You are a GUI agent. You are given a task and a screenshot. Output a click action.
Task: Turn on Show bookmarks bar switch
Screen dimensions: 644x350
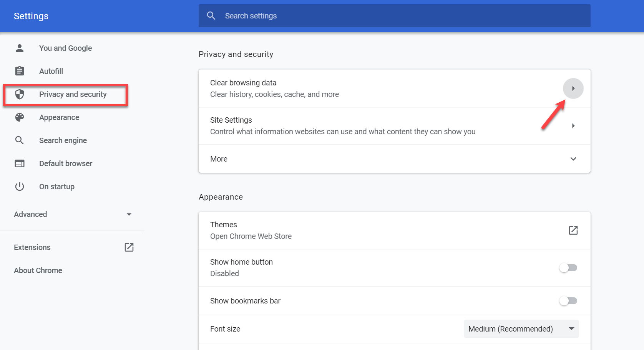[x=568, y=301]
